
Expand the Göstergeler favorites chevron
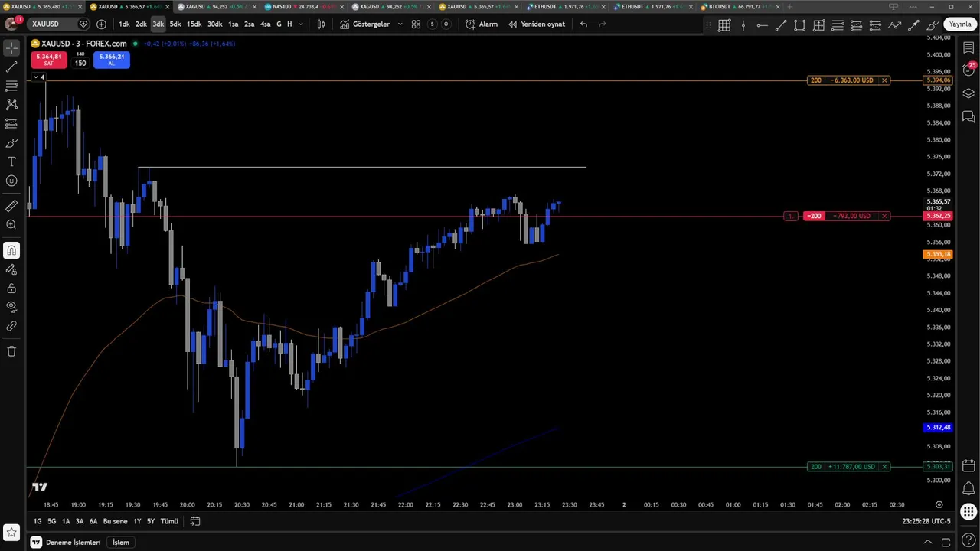click(x=400, y=24)
